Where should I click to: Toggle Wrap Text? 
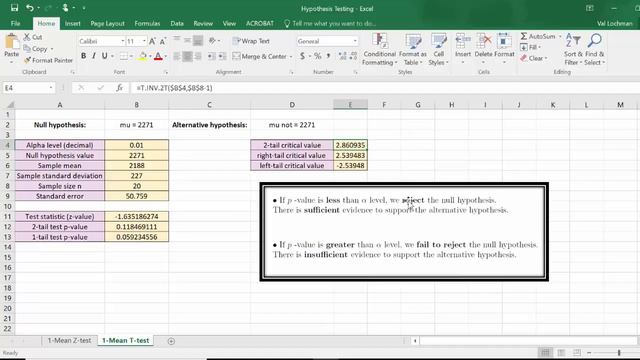pos(251,41)
